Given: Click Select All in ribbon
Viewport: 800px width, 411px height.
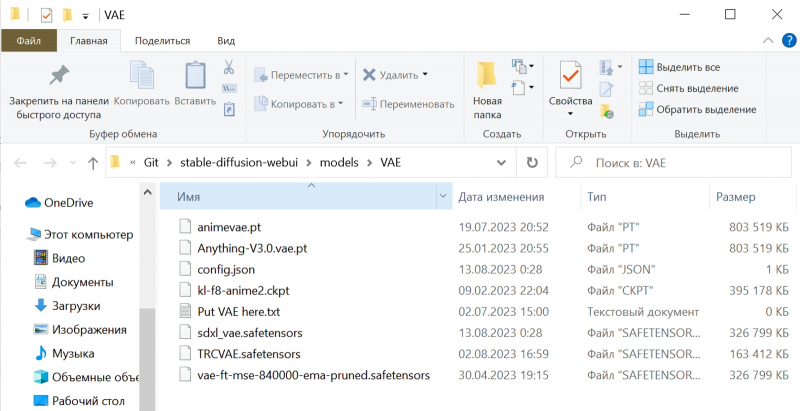Looking at the screenshot, I should tap(680, 67).
